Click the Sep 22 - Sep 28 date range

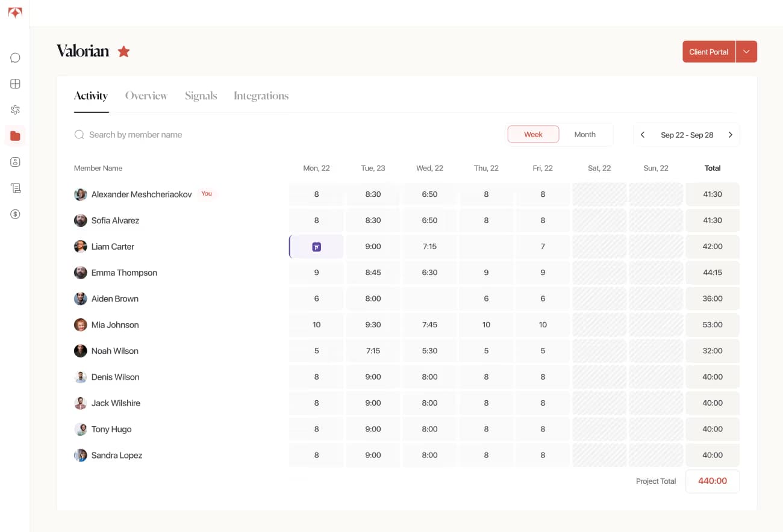687,135
